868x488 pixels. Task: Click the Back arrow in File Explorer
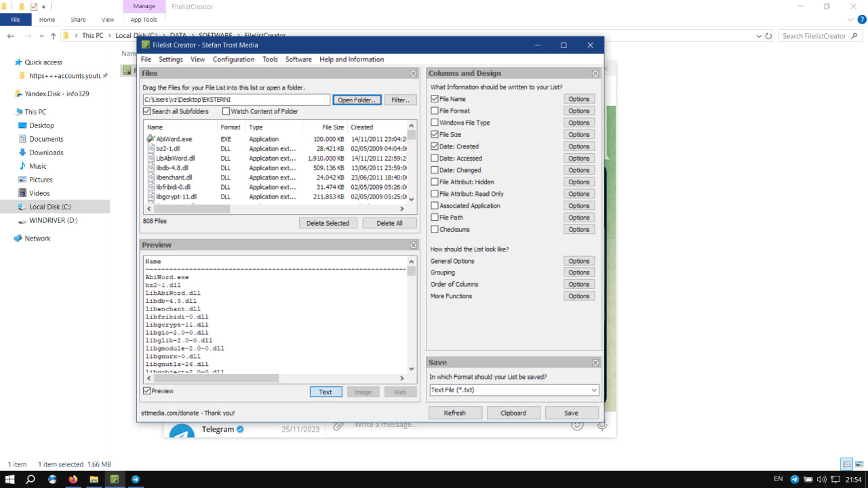11,36
